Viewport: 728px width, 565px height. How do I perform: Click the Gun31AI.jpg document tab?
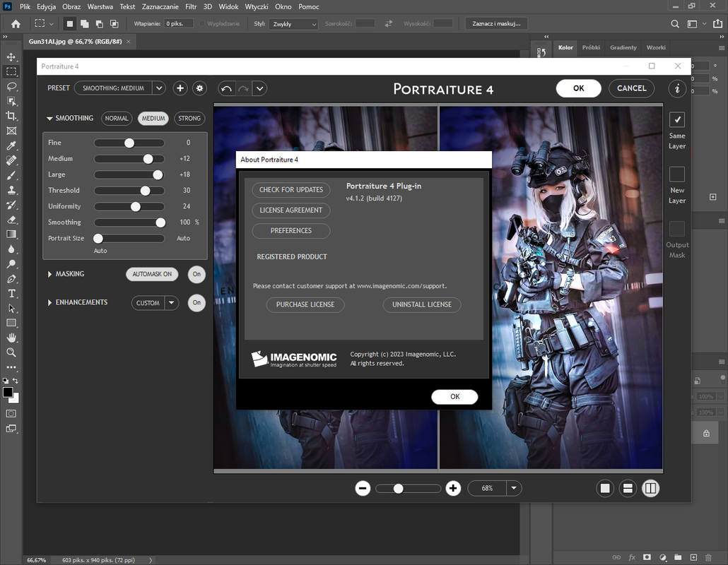[75, 41]
